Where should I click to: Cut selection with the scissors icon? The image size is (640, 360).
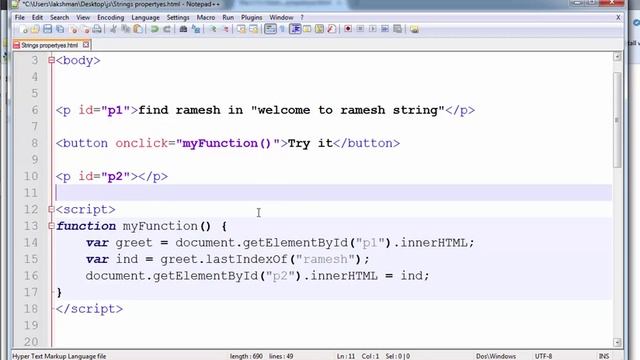point(113,29)
